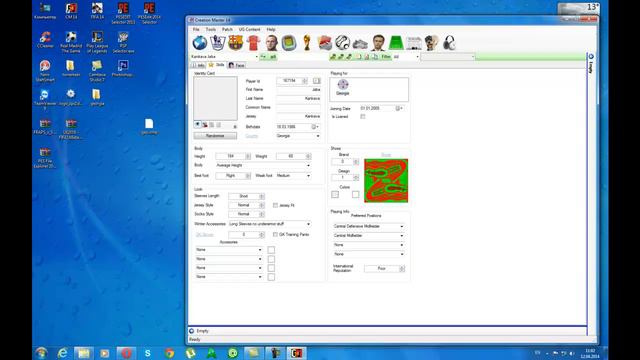Pick the first shoe Colors swatch
The width and height of the screenshot is (640, 360).
click(x=335, y=195)
